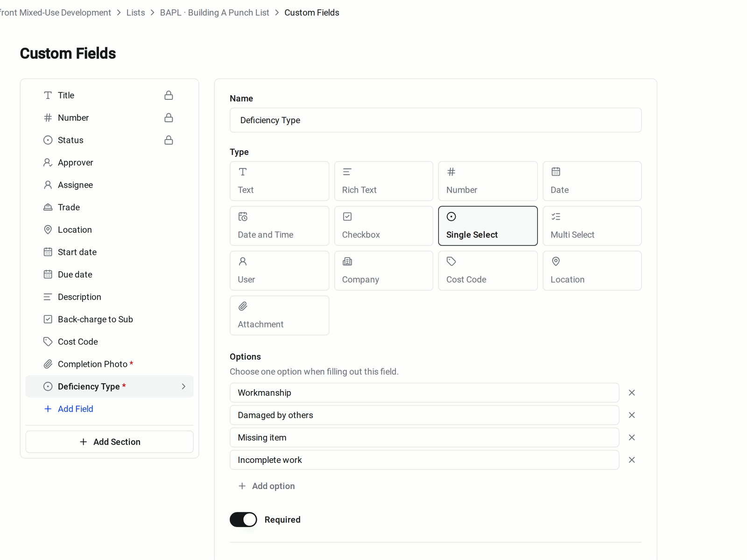
Task: Choose the Date and Time type
Action: (279, 226)
